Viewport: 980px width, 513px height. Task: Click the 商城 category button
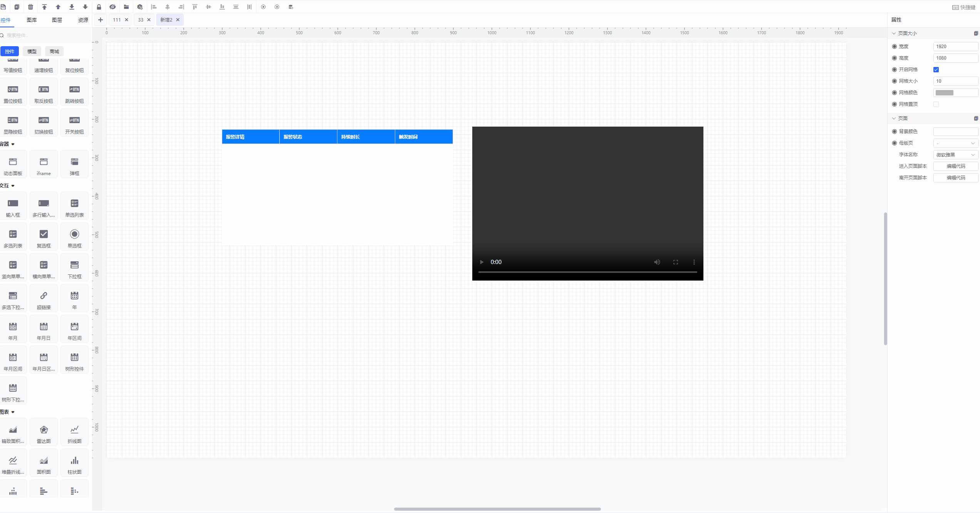54,51
